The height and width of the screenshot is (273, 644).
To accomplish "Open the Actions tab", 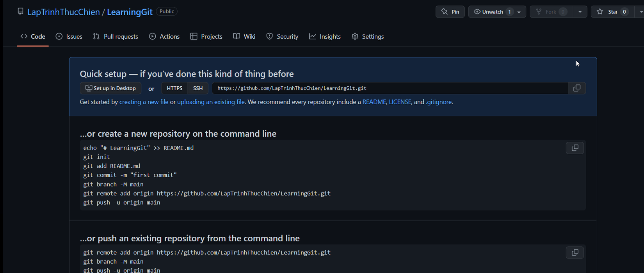I will pyautogui.click(x=164, y=36).
